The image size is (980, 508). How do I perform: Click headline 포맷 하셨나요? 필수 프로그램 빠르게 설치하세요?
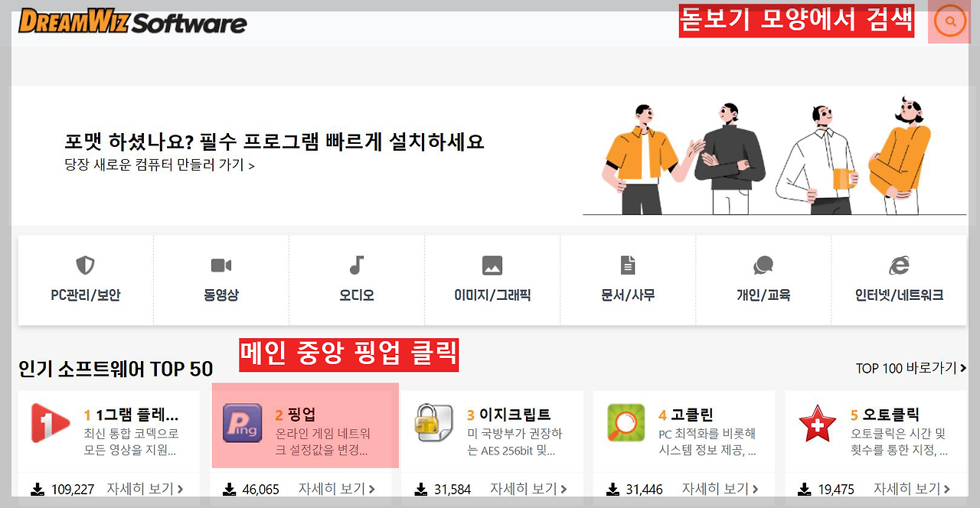pyautogui.click(x=274, y=142)
